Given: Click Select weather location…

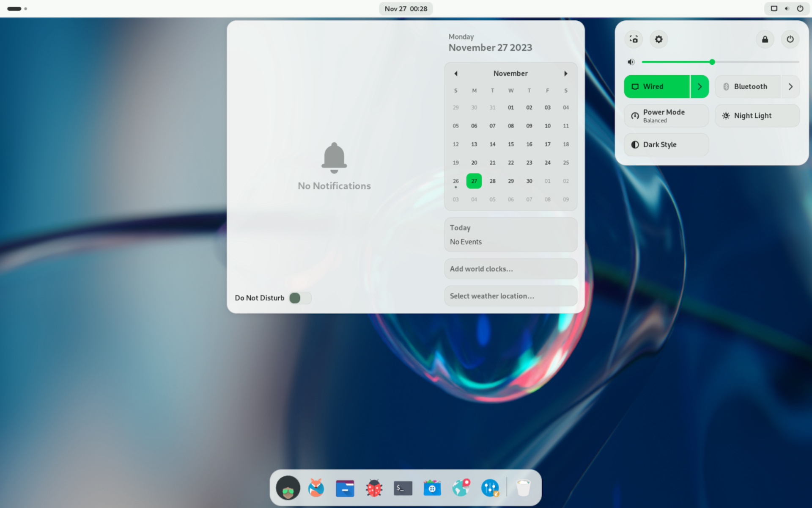Looking at the screenshot, I should 510,296.
